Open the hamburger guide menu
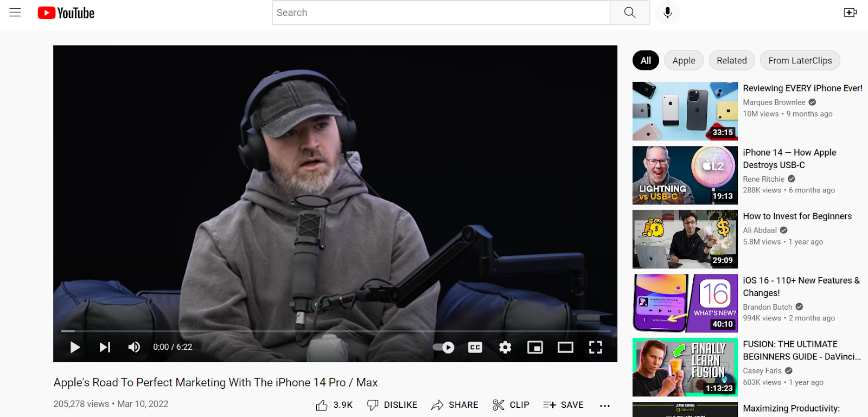868x417 pixels. (x=15, y=12)
